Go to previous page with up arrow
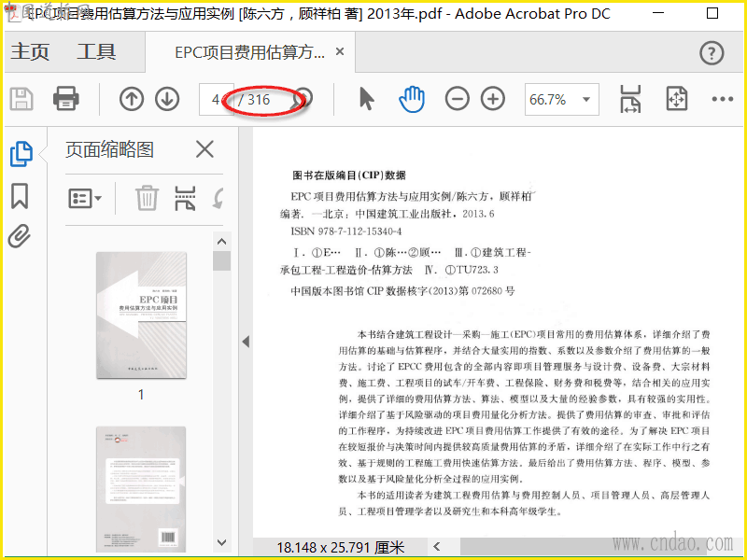 (x=132, y=99)
